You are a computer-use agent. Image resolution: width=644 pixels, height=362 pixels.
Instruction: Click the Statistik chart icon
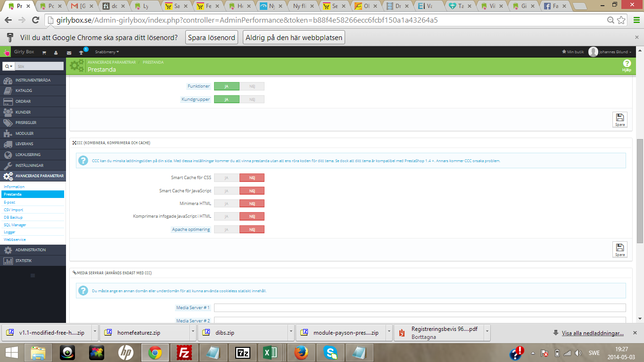coord(8,261)
